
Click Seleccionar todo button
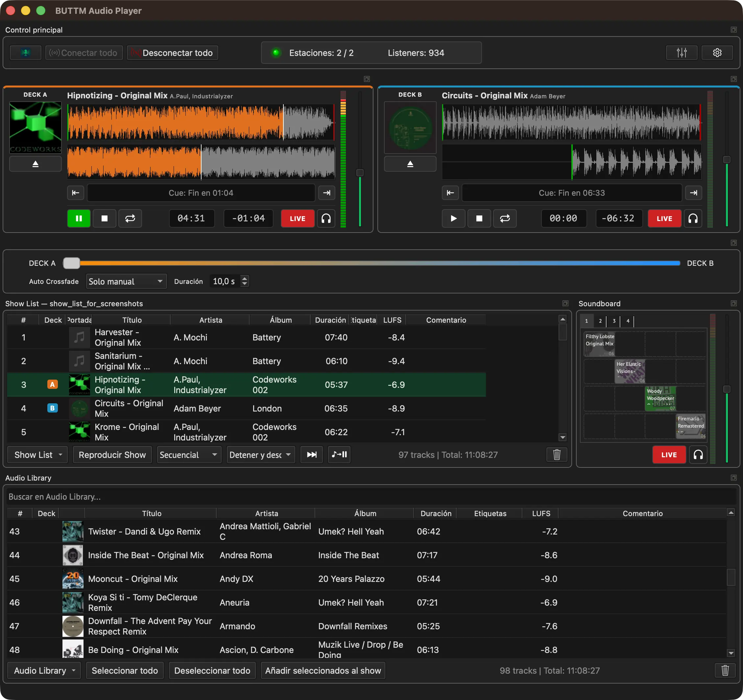[125, 670]
